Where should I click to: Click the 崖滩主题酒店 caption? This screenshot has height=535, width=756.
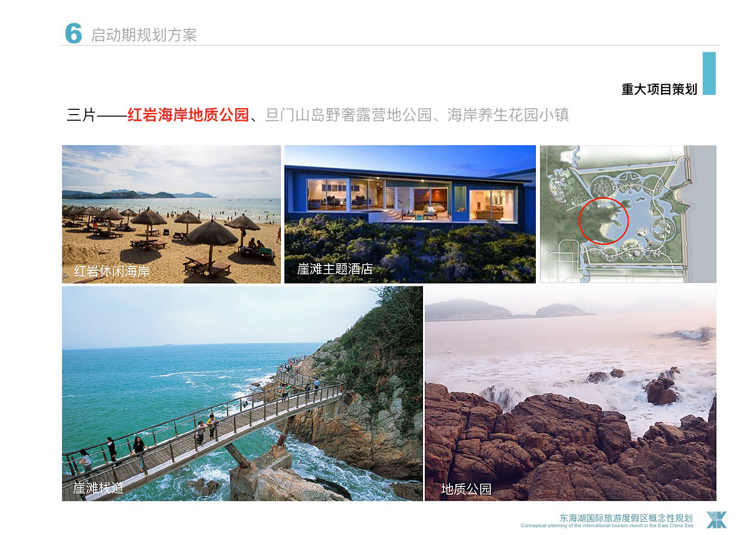coord(335,269)
